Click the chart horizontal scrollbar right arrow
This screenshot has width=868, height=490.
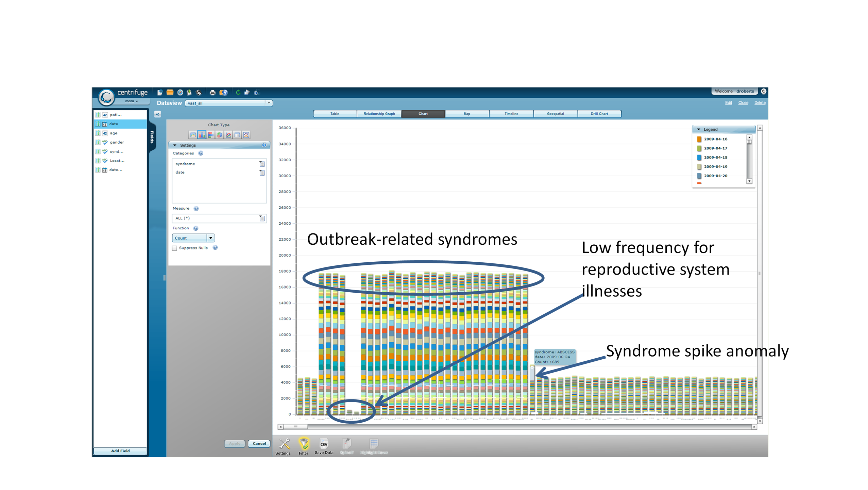[754, 427]
